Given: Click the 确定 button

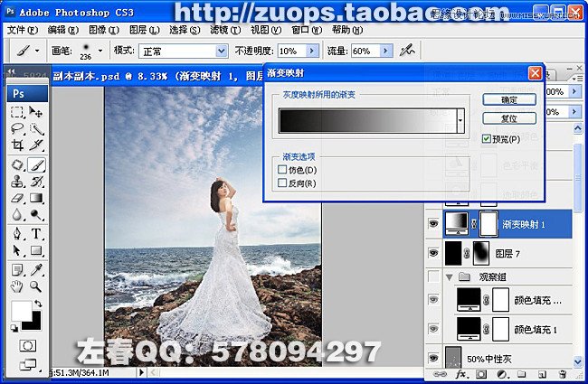Looking at the screenshot, I should coord(509,99).
